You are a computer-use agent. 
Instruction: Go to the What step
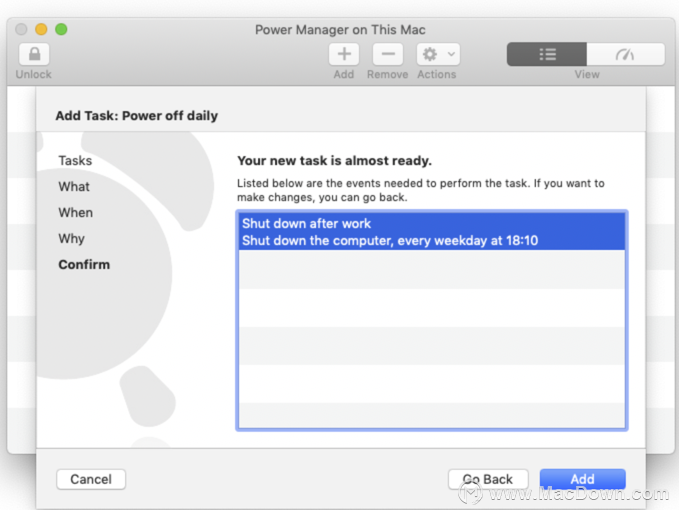click(74, 187)
